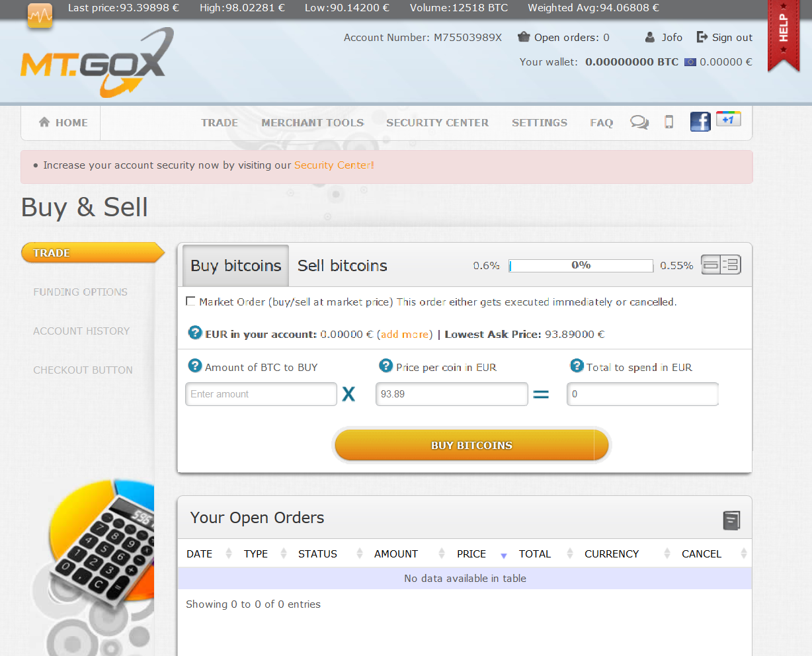Open the mobile phone icon
The height and width of the screenshot is (656, 812).
coord(669,122)
